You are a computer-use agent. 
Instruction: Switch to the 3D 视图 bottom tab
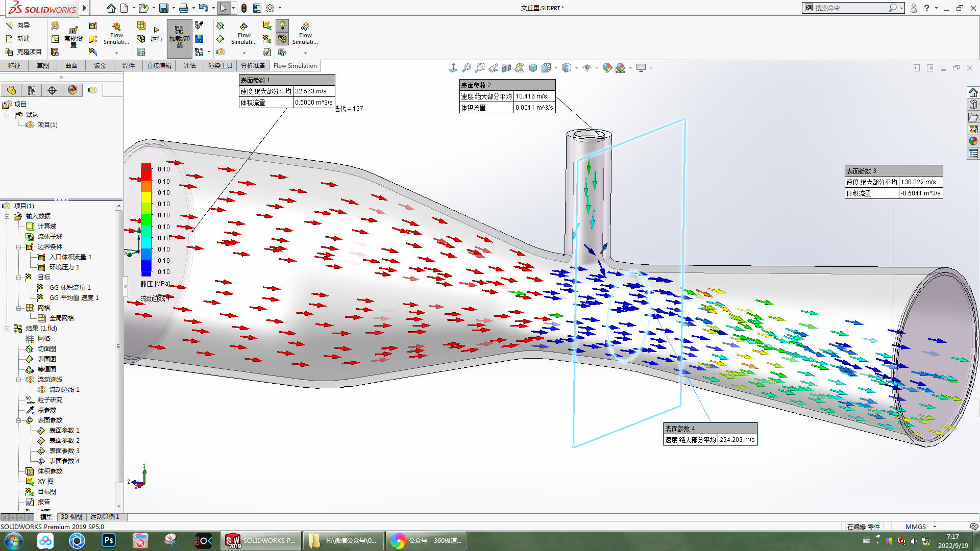click(x=71, y=517)
